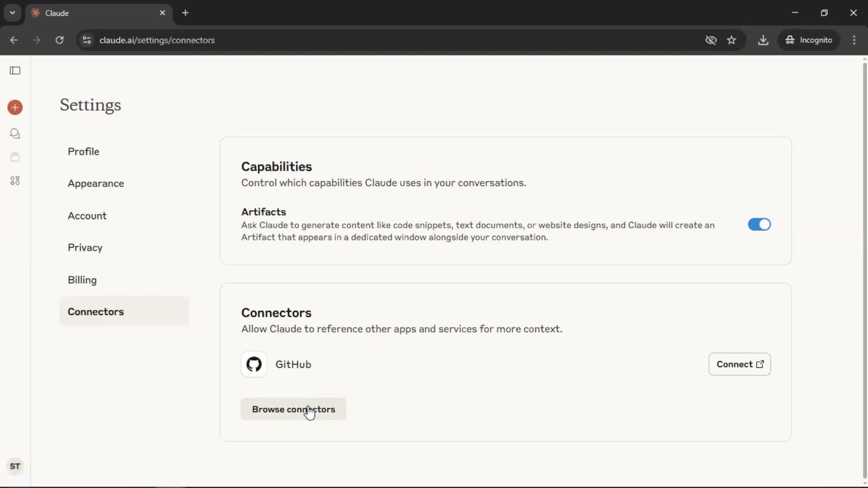
Task: Toggle the Artifacts capability switch
Action: click(x=759, y=225)
